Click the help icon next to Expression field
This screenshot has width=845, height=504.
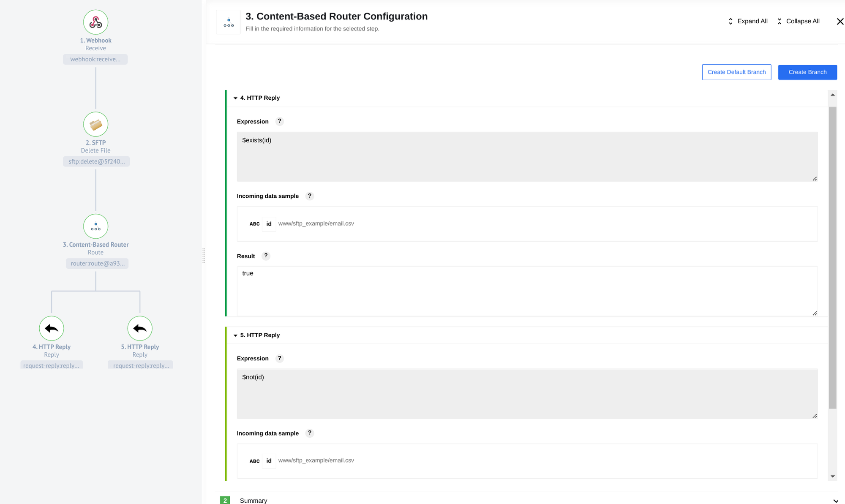point(279,121)
